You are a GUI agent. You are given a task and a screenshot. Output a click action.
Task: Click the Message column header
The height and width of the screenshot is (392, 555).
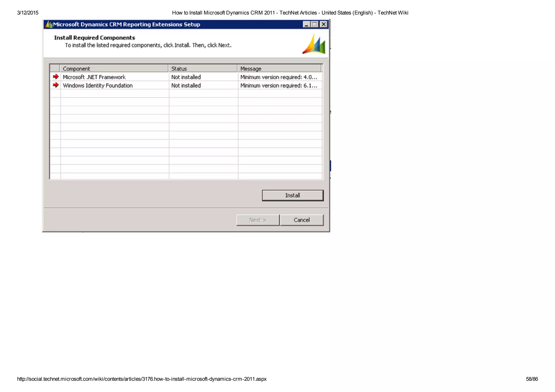[x=279, y=68]
